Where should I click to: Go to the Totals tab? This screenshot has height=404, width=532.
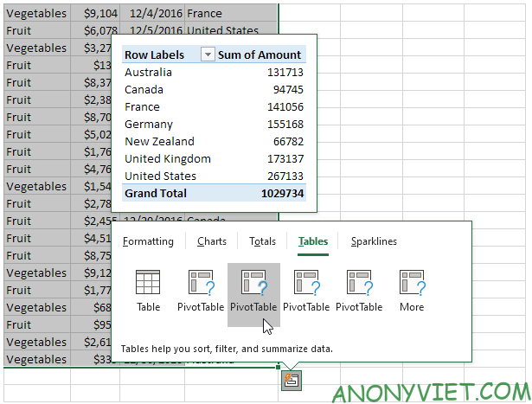pyautogui.click(x=262, y=241)
